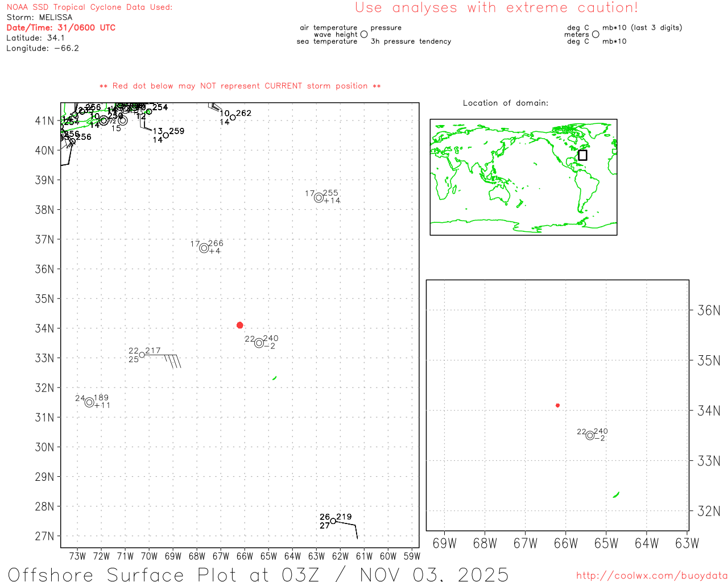
Task: Click the green Bermuda island on main map
Action: click(x=275, y=378)
